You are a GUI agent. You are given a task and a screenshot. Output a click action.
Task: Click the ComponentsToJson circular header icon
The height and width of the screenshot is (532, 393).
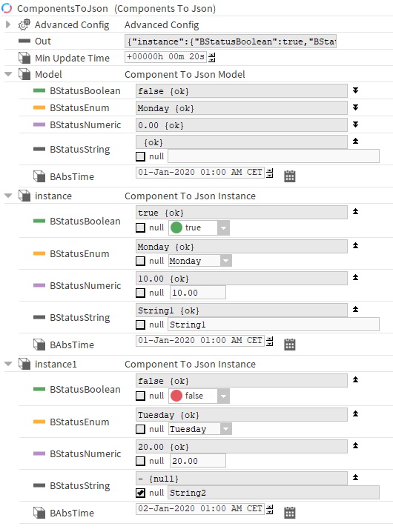click(7, 8)
